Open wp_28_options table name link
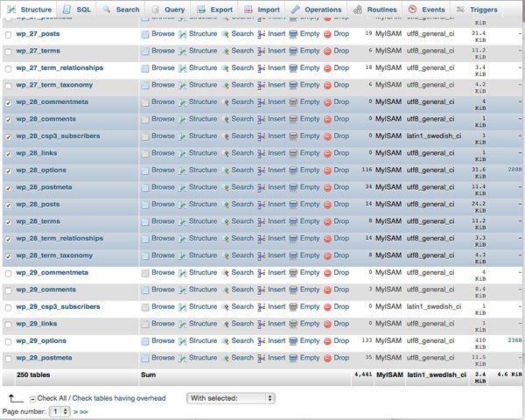This screenshot has height=420, width=525. [41, 170]
